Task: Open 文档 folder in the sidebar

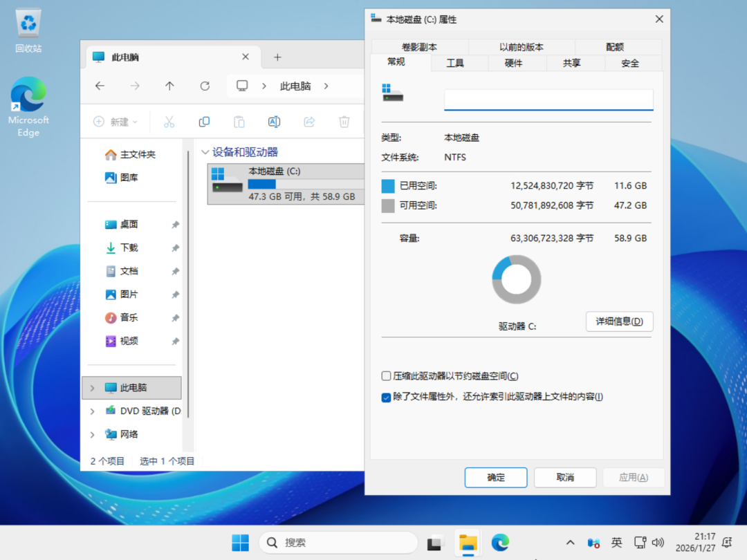Action: (122, 271)
